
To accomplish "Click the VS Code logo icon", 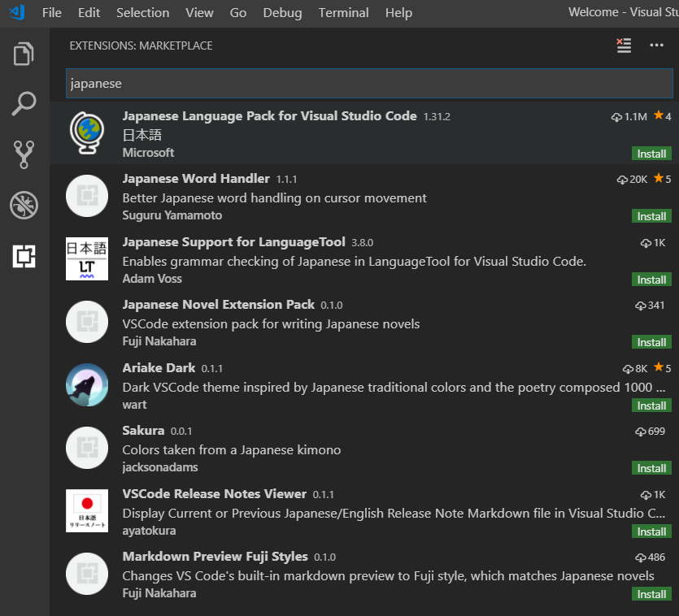I will 17,12.
